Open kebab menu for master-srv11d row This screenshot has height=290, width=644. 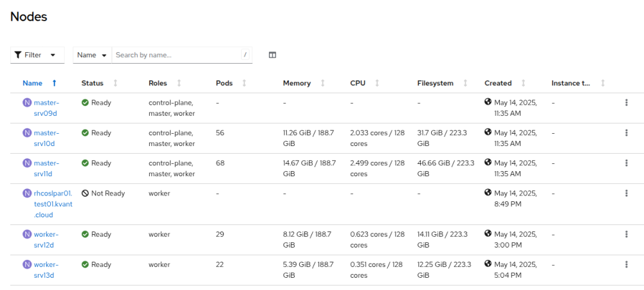pyautogui.click(x=626, y=163)
